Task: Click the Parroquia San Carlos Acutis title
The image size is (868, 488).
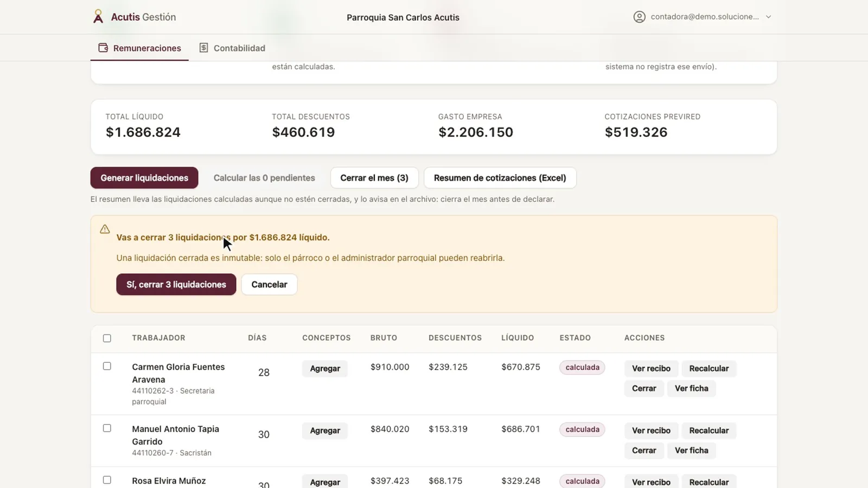Action: 403,17
